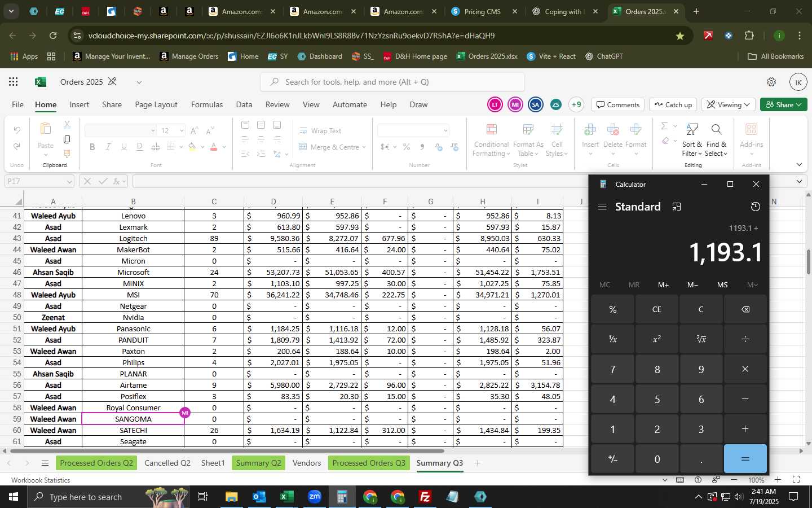Click Calculator number 7 key
Screen dimensions: 812x508
pyautogui.click(x=612, y=370)
